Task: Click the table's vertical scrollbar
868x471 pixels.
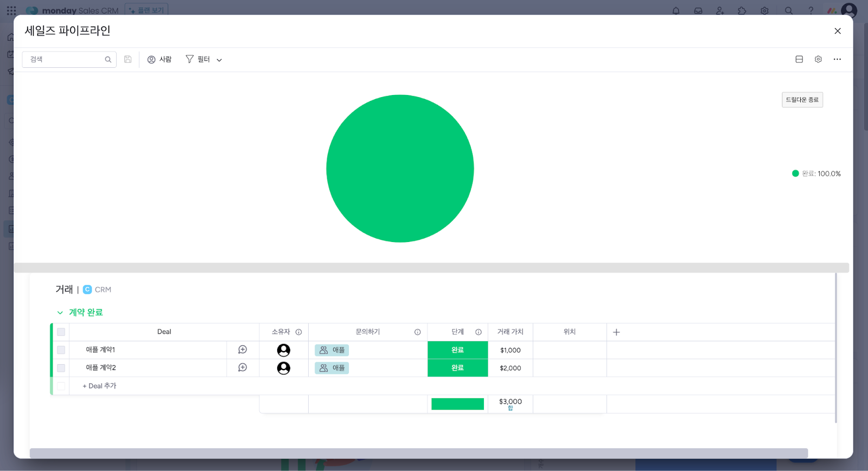Action: point(836,347)
